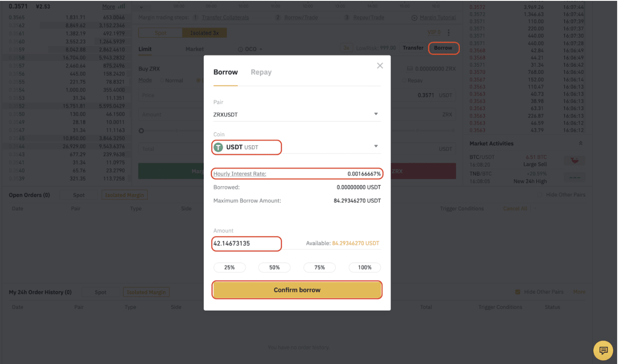Select the Isolated 3x tab
Image resolution: width=618 pixels, height=364 pixels.
[x=204, y=33]
